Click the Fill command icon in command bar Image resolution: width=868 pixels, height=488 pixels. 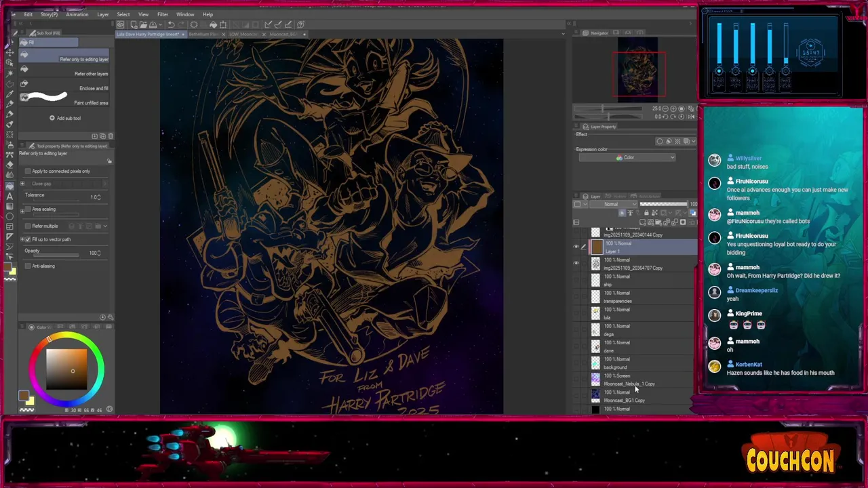pos(213,24)
